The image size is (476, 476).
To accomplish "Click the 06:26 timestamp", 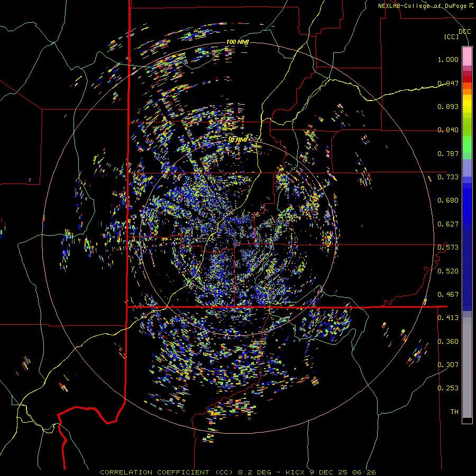I will (x=364, y=472).
